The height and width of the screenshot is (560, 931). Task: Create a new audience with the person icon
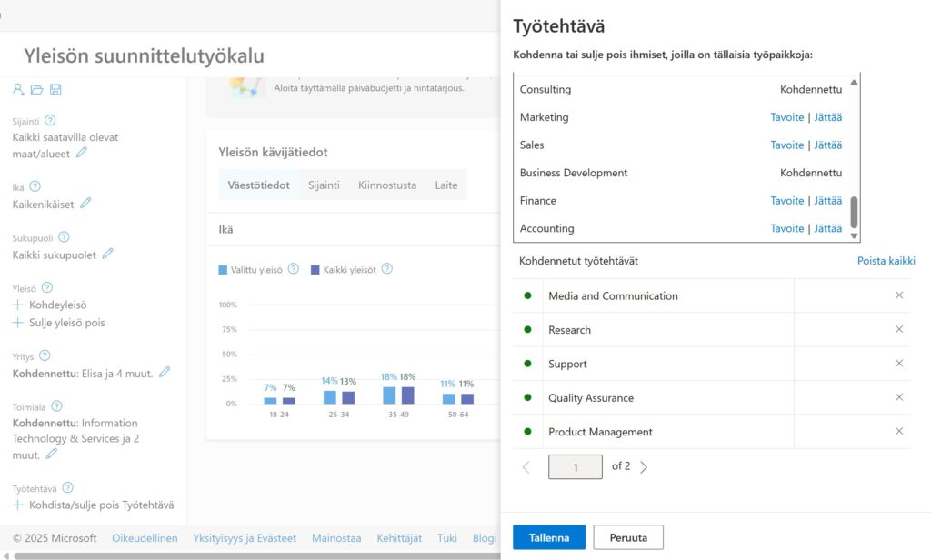pos(16,89)
